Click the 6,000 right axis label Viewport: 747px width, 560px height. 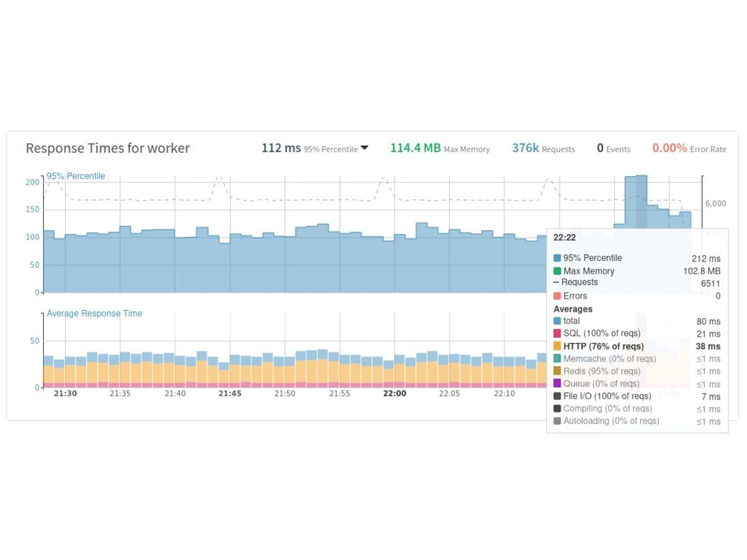pyautogui.click(x=715, y=203)
